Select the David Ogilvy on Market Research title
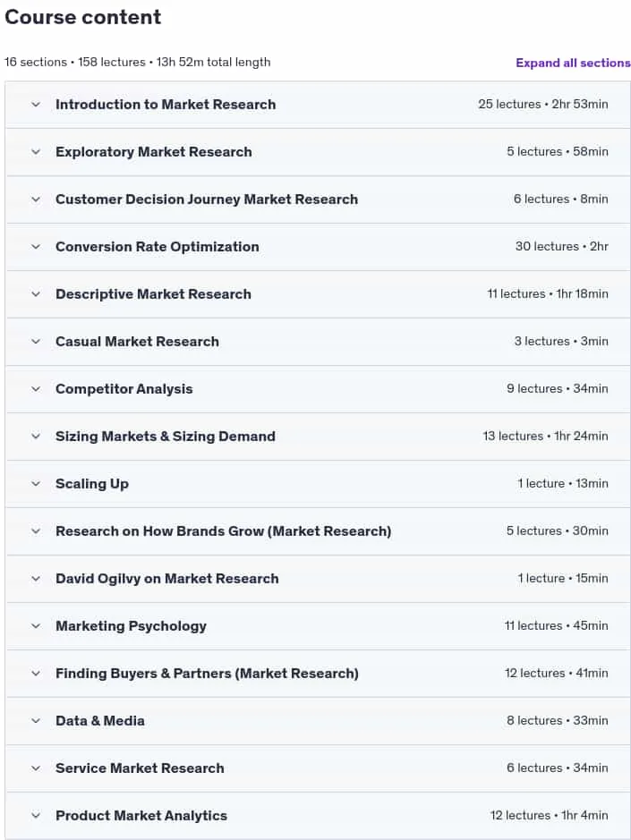 pos(166,579)
